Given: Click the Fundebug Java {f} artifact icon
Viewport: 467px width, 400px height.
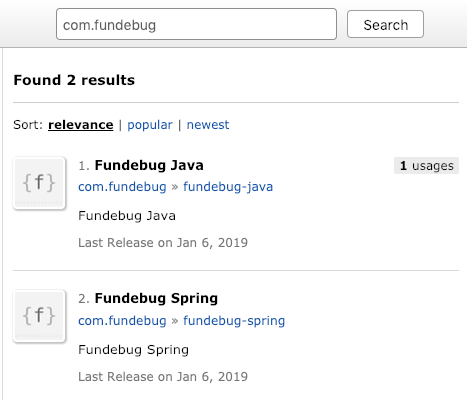Looking at the screenshot, I should tap(39, 183).
